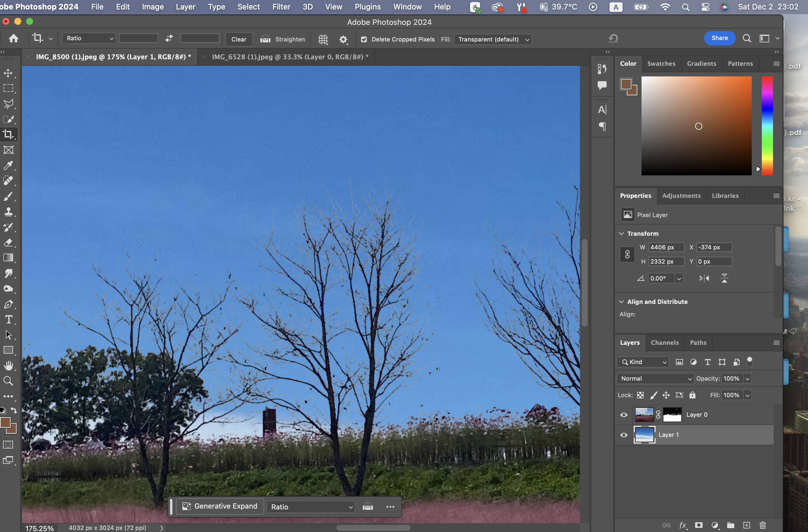Click the Generative Expand button
The image size is (808, 532).
pos(220,506)
